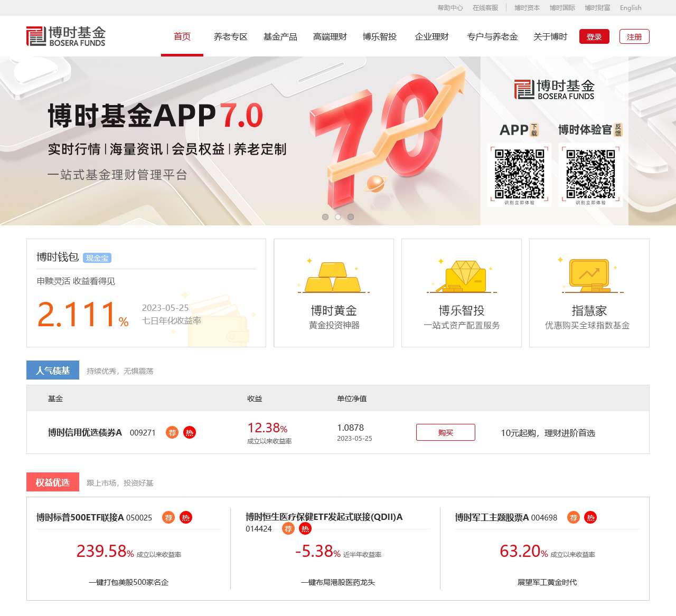
Task: Open the 博时钱包 heading link
Action: (58, 257)
